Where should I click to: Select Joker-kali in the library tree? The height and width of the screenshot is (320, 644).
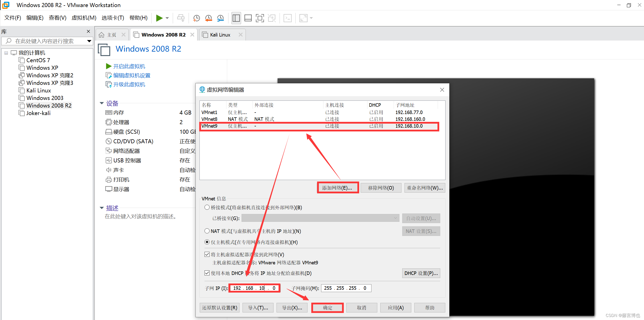[38, 113]
